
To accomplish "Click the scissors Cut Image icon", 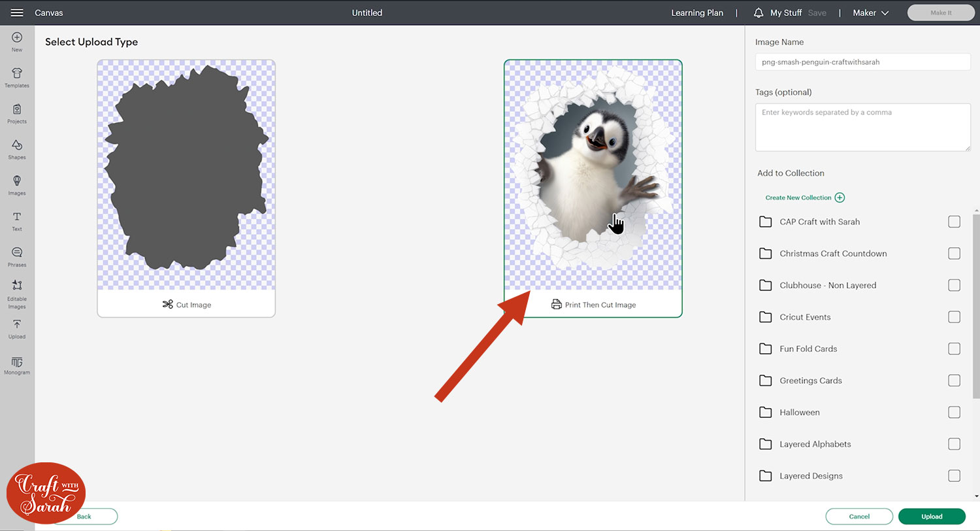I will 167,304.
